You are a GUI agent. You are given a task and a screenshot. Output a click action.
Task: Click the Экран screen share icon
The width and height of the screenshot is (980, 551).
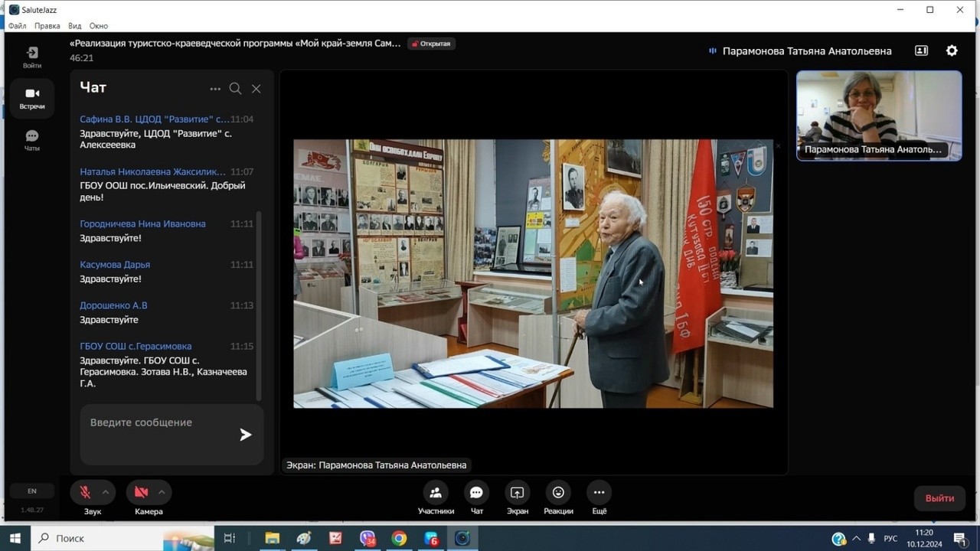518,493
